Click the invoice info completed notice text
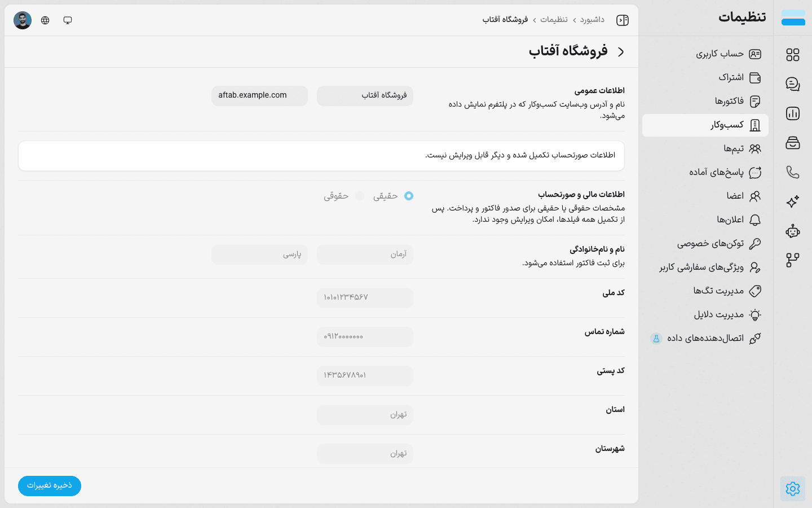812x508 pixels. pyautogui.click(x=520, y=155)
